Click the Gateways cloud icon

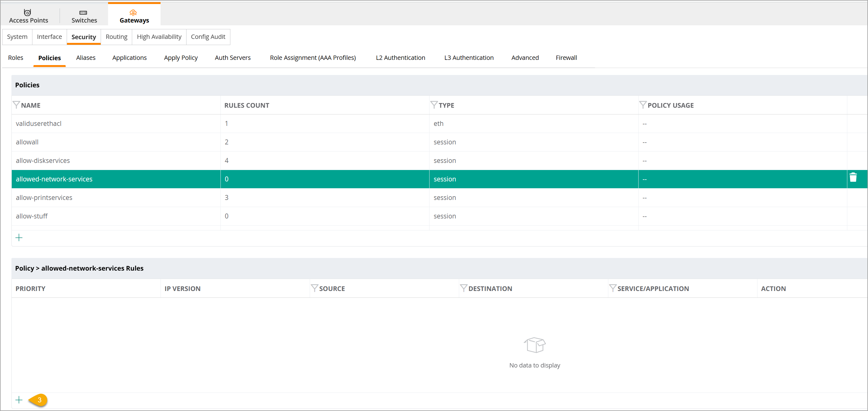coord(133,12)
